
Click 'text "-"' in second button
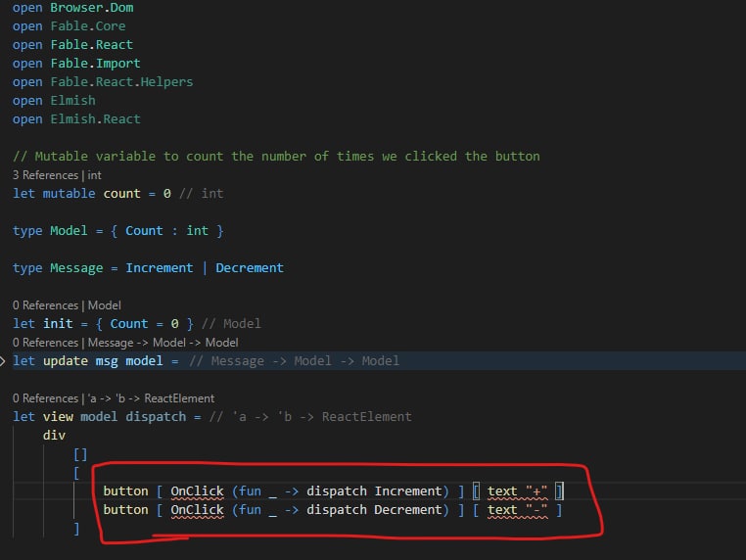(517, 509)
